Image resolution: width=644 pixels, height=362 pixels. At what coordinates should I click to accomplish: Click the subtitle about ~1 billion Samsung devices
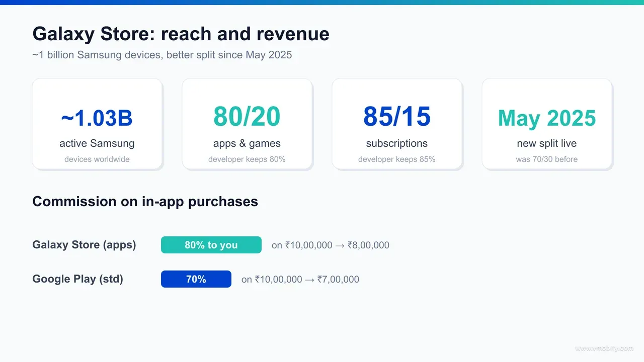point(162,55)
